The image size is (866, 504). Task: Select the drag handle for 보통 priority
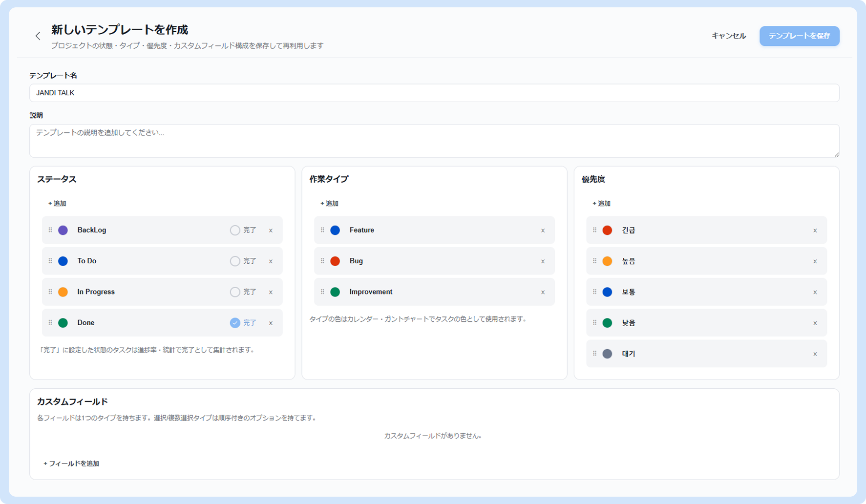tap(594, 292)
